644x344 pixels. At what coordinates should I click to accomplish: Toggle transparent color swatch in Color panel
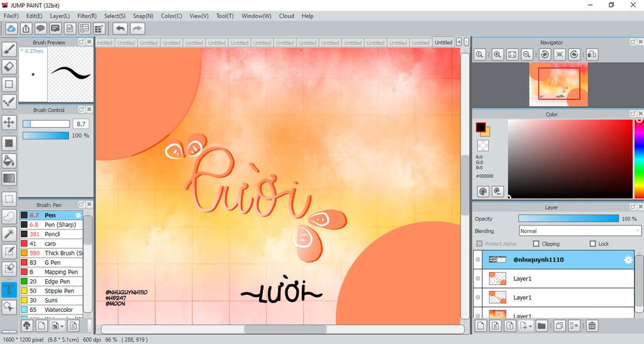pyautogui.click(x=483, y=145)
